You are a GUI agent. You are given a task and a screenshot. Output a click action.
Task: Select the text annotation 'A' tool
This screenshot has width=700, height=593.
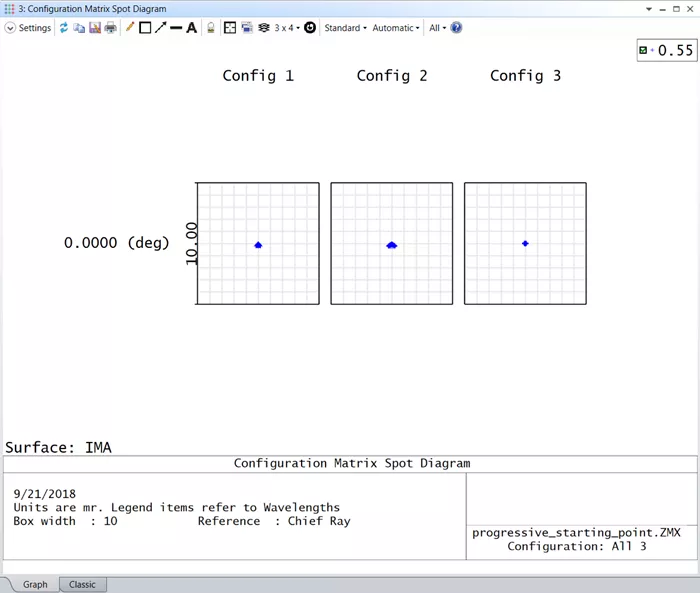191,28
